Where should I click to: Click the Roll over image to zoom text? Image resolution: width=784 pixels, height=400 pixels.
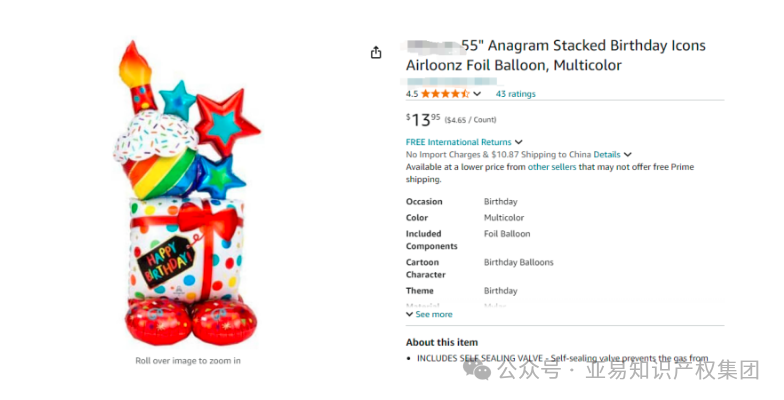tap(188, 360)
